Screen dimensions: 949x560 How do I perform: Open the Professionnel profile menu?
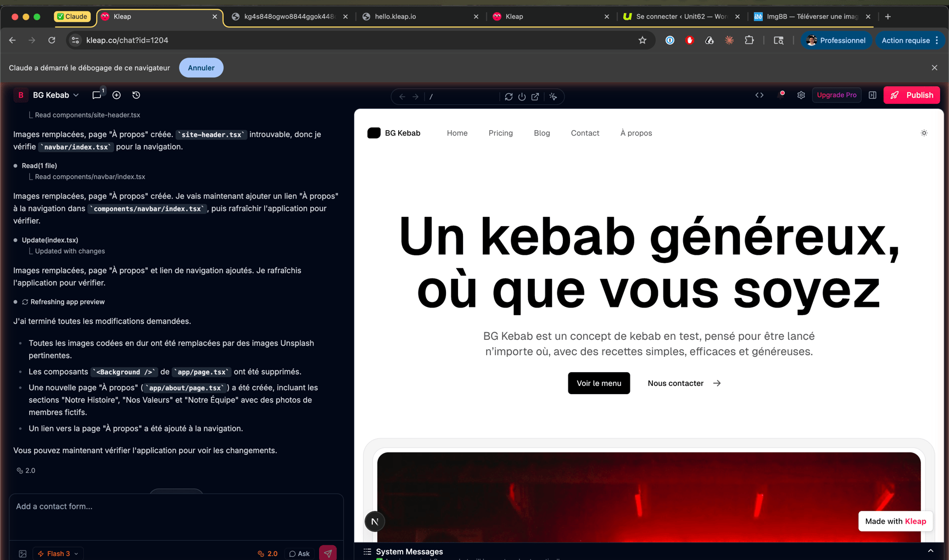pos(836,40)
